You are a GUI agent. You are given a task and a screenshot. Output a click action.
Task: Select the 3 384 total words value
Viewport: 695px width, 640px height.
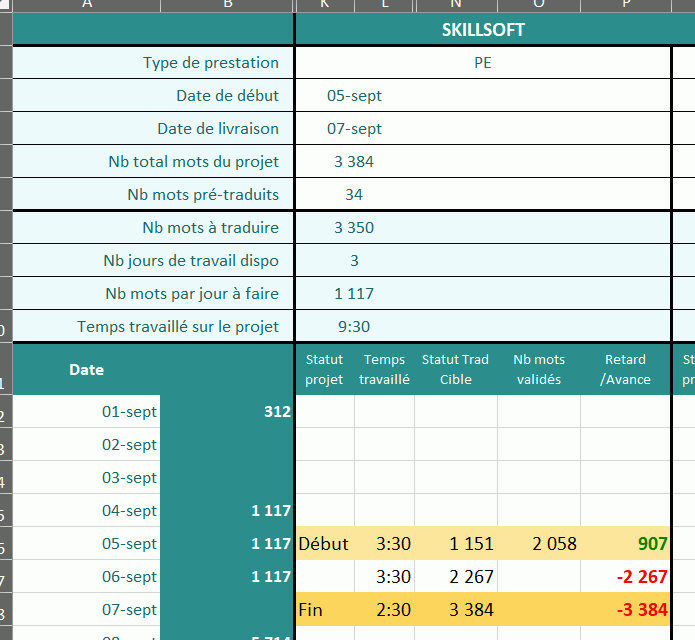click(354, 161)
